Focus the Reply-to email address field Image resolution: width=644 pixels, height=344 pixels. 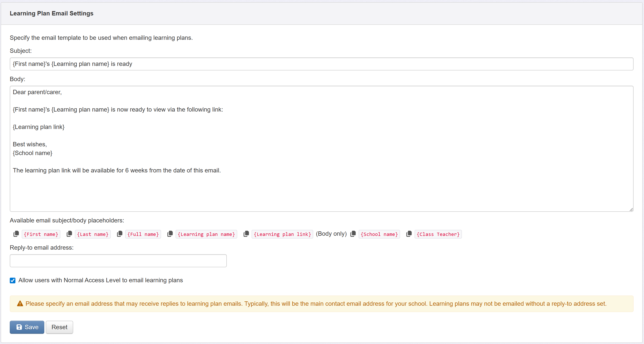pyautogui.click(x=118, y=261)
